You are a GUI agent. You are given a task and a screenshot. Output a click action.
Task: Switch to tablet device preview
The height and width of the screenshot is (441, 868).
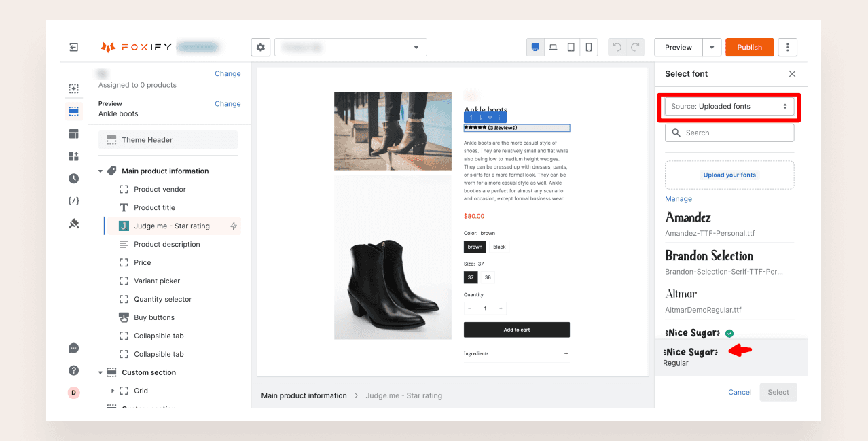coord(571,48)
